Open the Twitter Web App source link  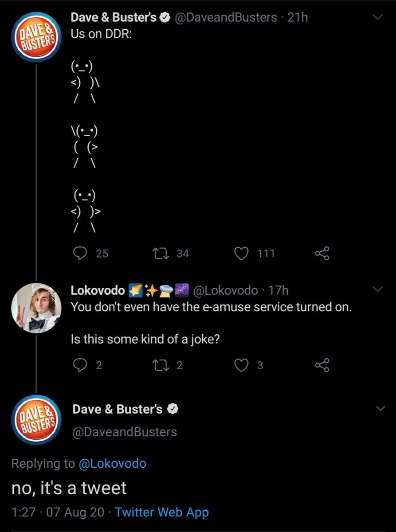tap(162, 512)
